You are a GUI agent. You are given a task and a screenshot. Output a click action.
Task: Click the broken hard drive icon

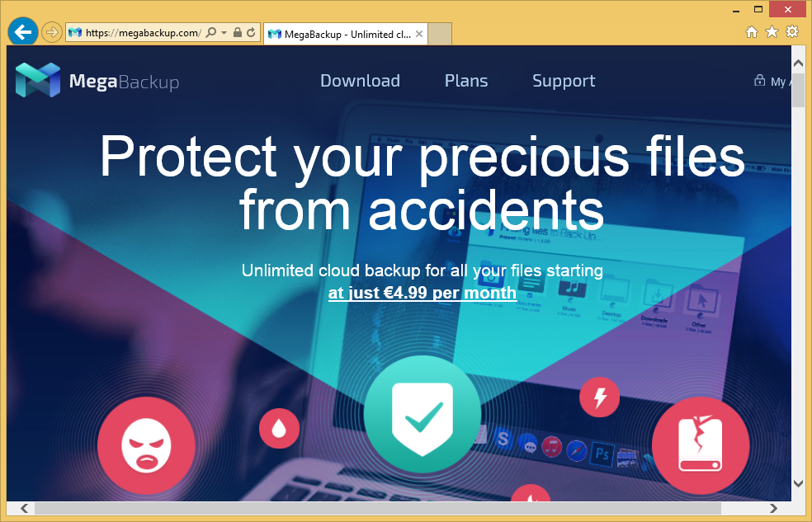(700, 445)
